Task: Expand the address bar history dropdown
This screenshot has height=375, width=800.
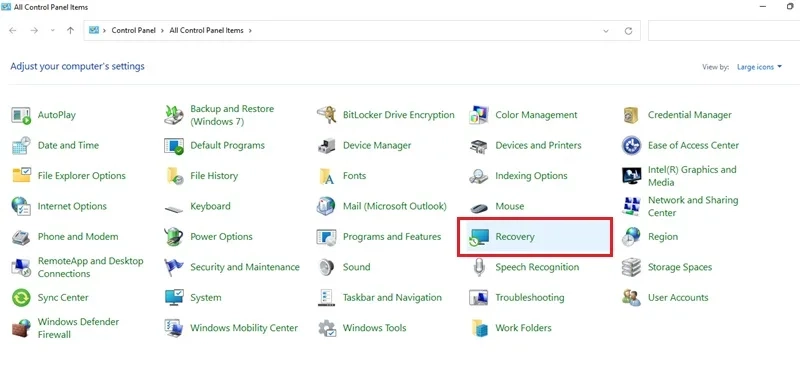Action: [606, 31]
